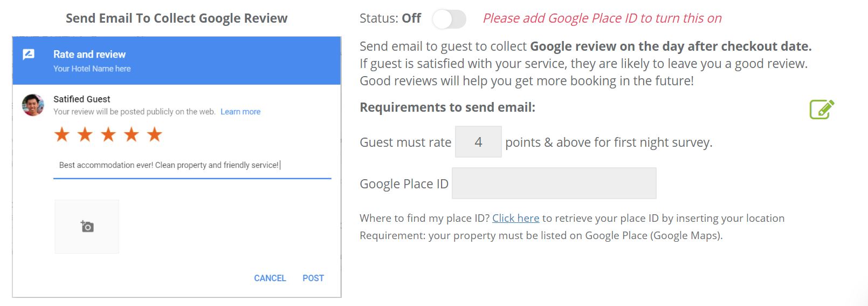Click the Satisfied Guest profile avatar
This screenshot has width=868, height=306.
click(33, 105)
